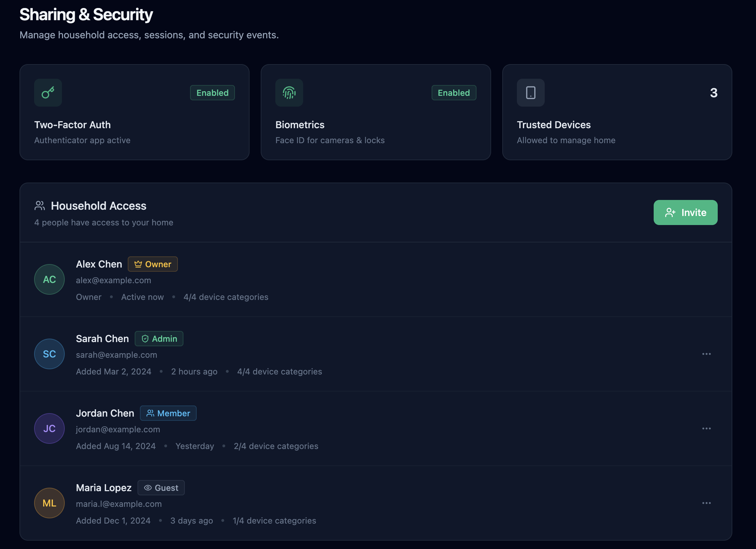Click the trusted devices count 3
This screenshot has width=756, height=549.
714,93
